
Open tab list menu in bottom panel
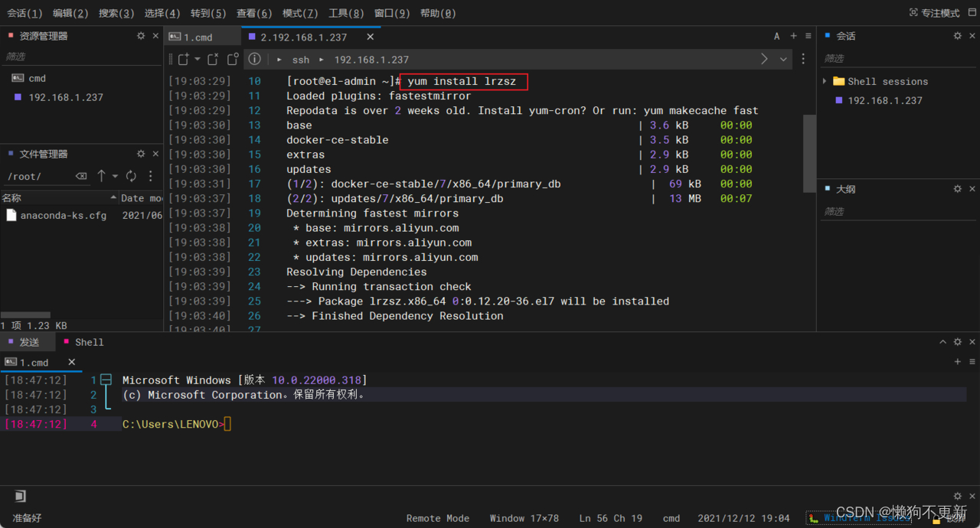[972, 362]
